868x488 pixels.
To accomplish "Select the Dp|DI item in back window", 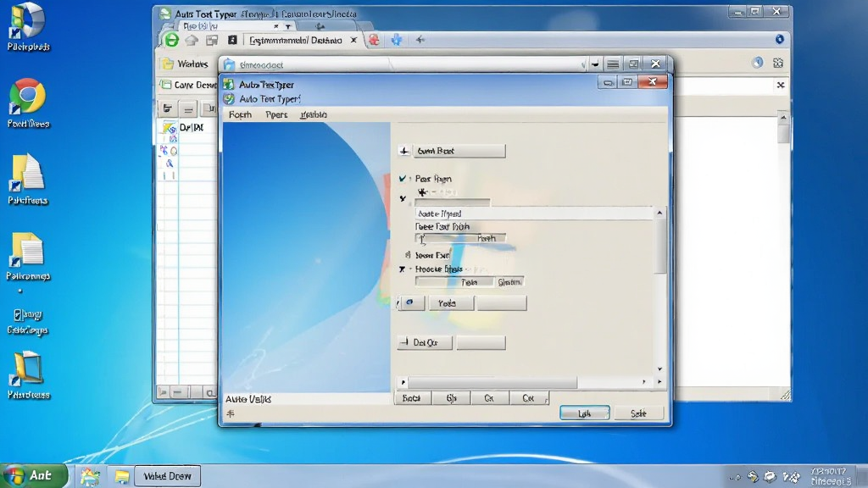I will tap(192, 128).
